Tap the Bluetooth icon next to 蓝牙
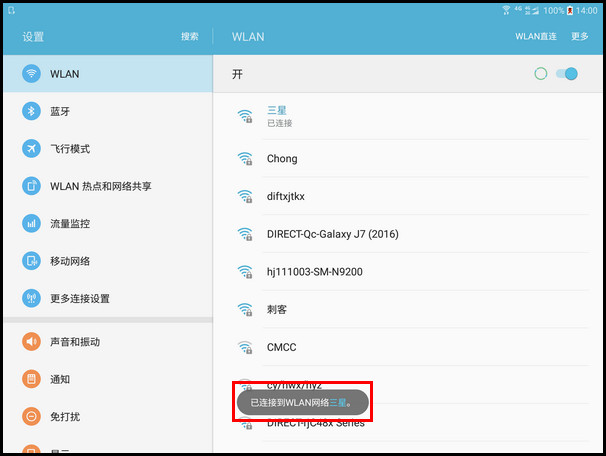This screenshot has width=606, height=456. coord(31,111)
